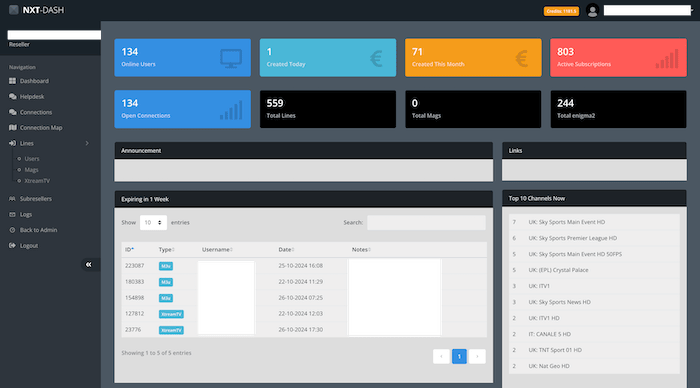Click ID 154898 in the table

[x=134, y=298]
